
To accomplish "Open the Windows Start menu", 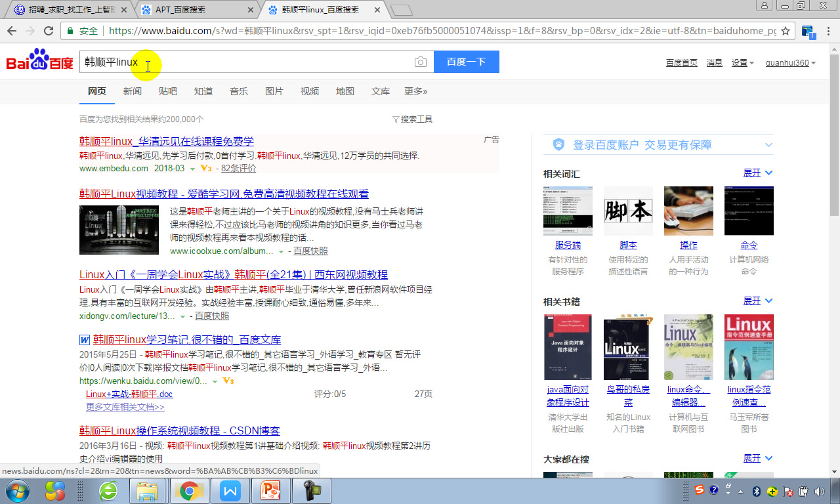I will (x=18, y=490).
